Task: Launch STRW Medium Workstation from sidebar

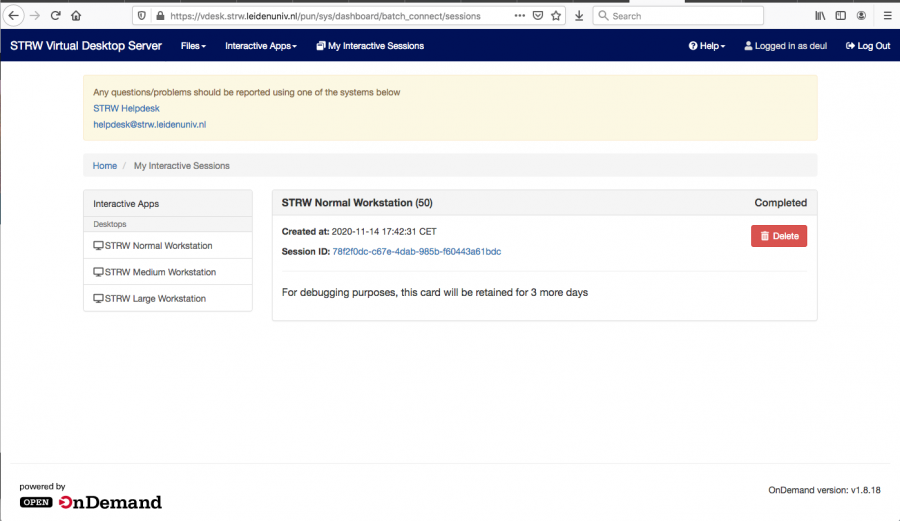Action: (160, 272)
